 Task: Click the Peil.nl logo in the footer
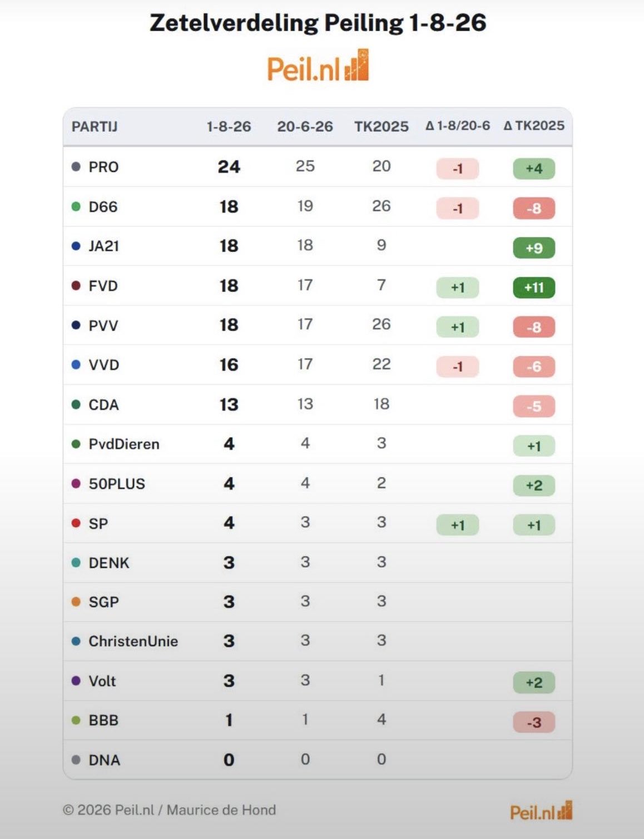(x=541, y=811)
